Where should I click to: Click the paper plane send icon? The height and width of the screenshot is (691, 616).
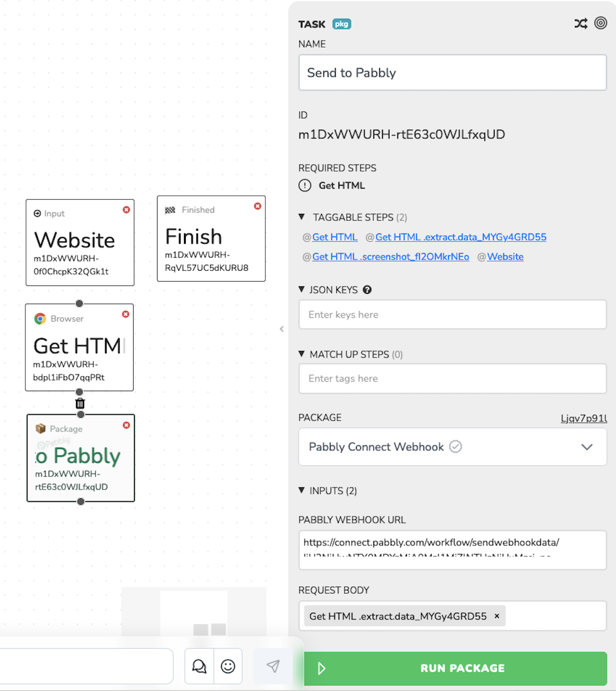point(273,666)
